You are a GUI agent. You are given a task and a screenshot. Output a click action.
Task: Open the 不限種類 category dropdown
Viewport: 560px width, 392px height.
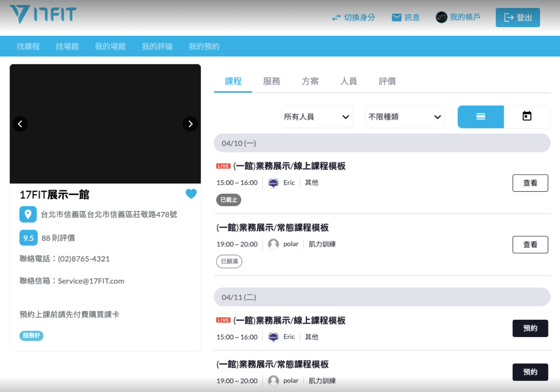tap(405, 117)
